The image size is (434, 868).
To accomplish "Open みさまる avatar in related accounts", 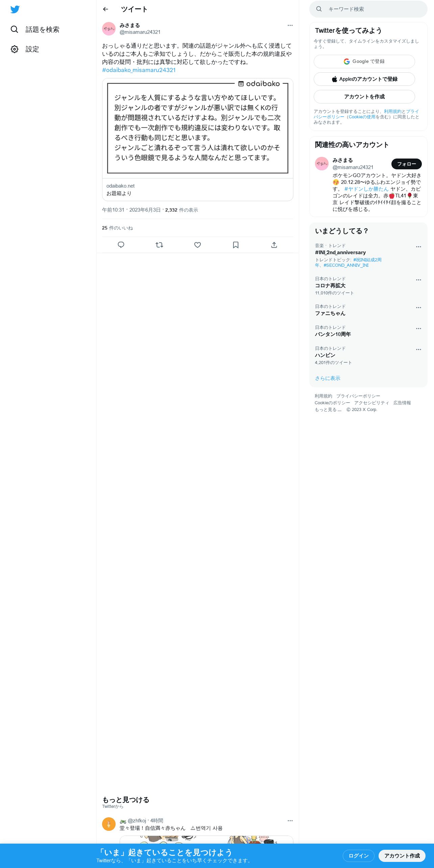I will pos(322,164).
